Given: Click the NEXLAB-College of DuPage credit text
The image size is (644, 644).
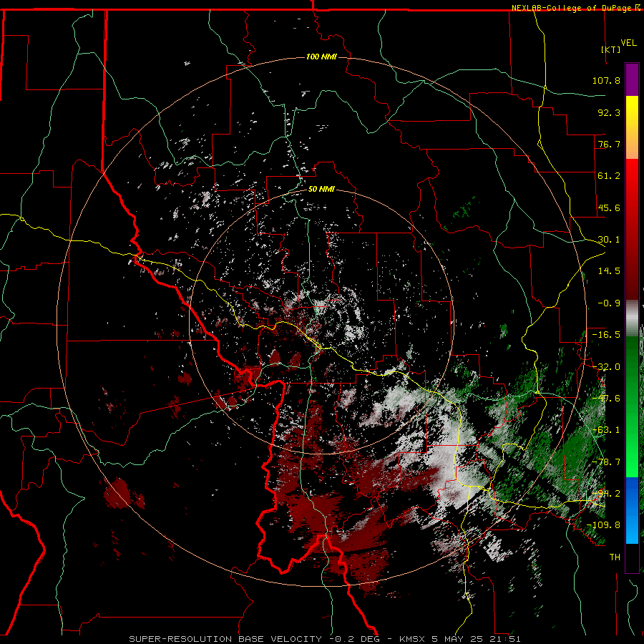Looking at the screenshot, I should click(571, 8).
